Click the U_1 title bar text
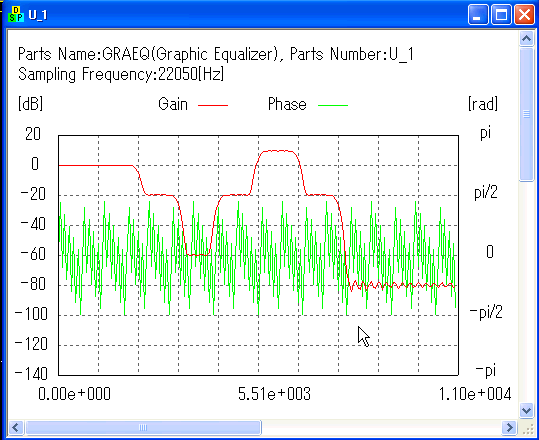This screenshot has height=440, width=539. click(x=38, y=15)
